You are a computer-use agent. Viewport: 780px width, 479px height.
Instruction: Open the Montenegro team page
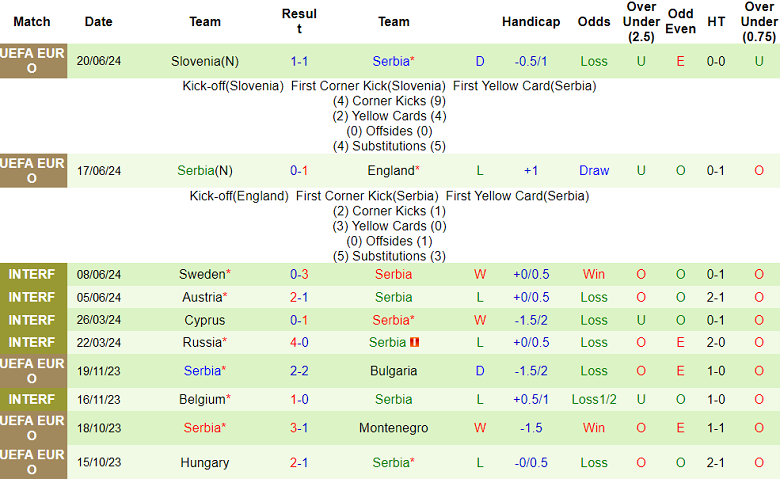394,428
